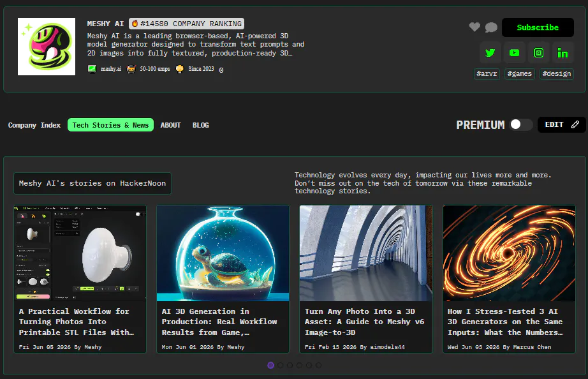This screenshot has width=588, height=379.
Task: Open the arched corridor article thumbnail
Action: (x=366, y=253)
